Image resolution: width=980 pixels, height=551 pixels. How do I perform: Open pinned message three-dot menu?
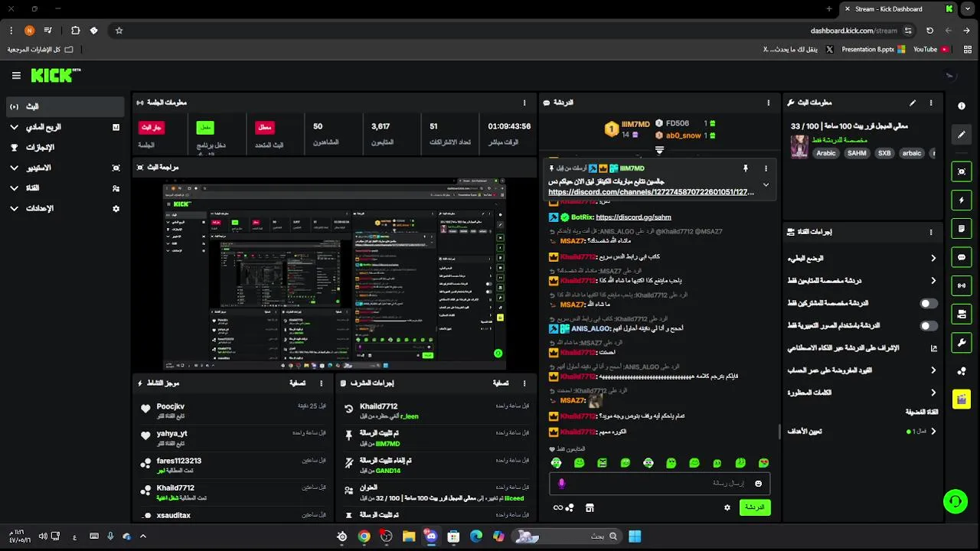[x=766, y=168]
